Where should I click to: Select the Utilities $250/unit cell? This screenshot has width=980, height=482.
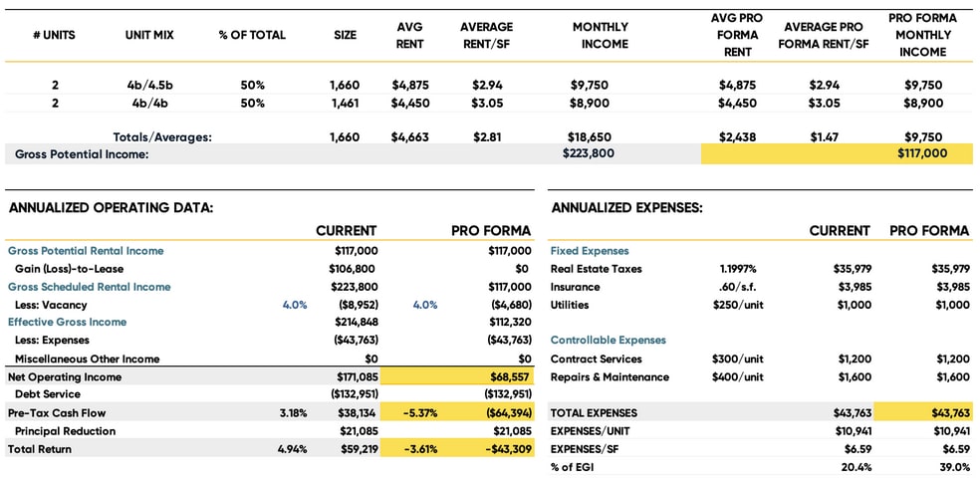pyautogui.click(x=738, y=305)
